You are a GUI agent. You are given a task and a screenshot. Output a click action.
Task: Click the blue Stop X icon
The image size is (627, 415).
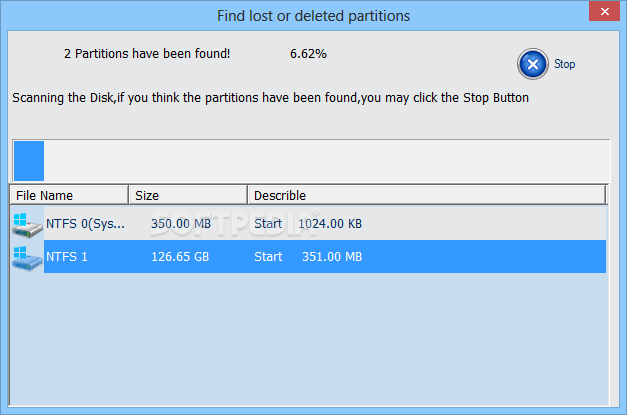533,64
